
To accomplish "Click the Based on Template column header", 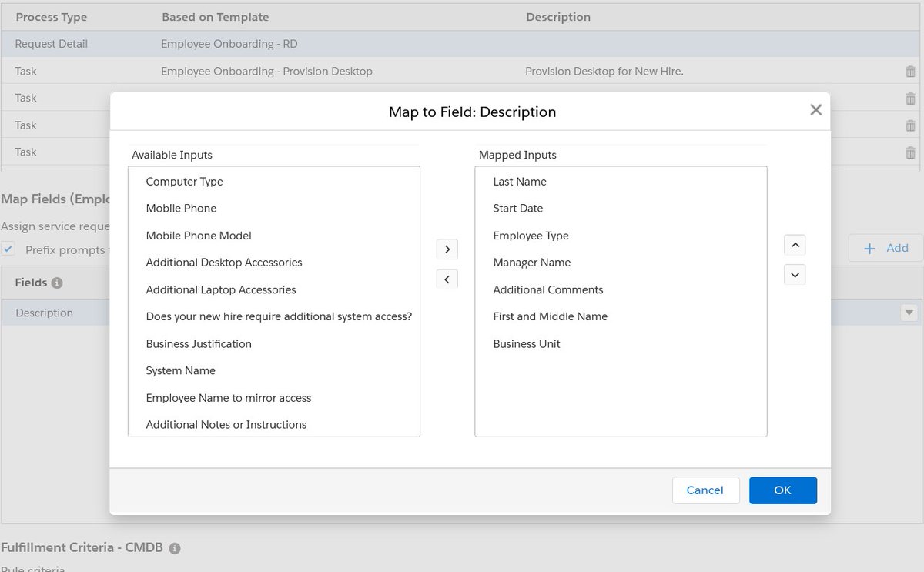I will point(216,17).
